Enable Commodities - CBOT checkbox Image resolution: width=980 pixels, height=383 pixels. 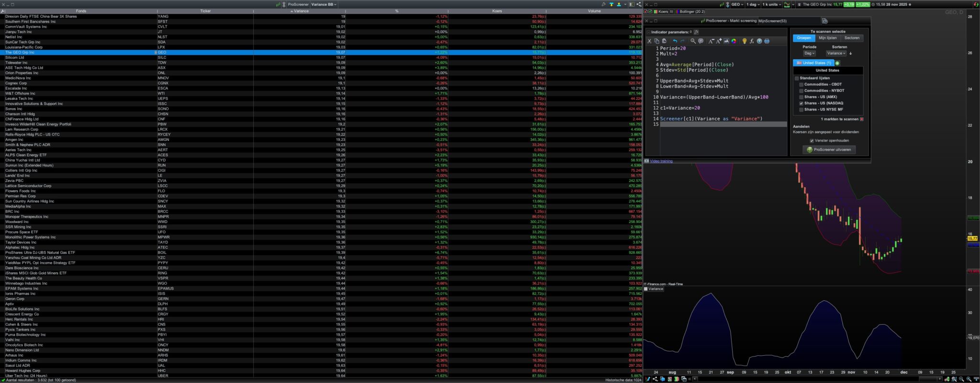(x=802, y=84)
